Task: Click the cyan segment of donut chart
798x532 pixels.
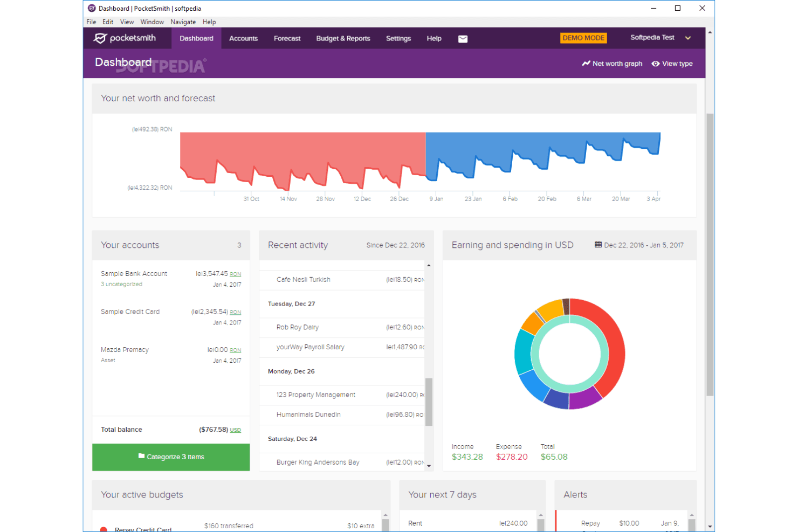Action: [523, 352]
